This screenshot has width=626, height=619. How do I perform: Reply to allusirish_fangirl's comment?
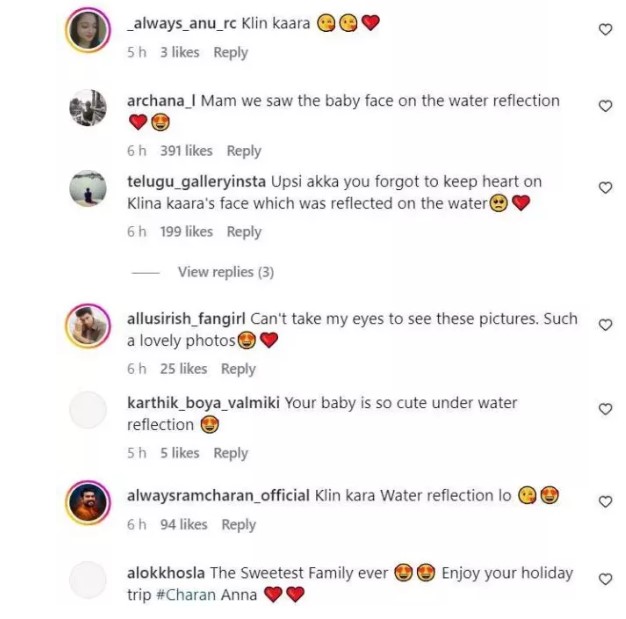(x=238, y=369)
